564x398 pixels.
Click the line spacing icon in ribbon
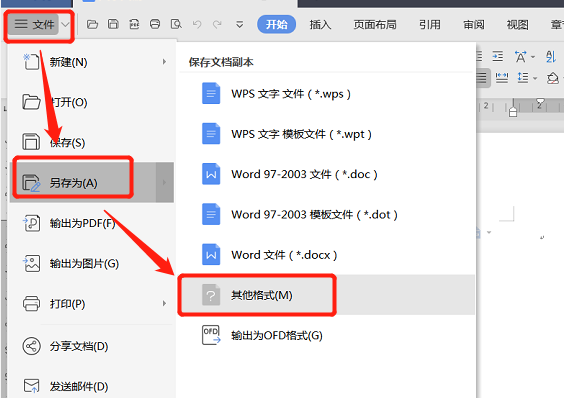click(x=523, y=77)
